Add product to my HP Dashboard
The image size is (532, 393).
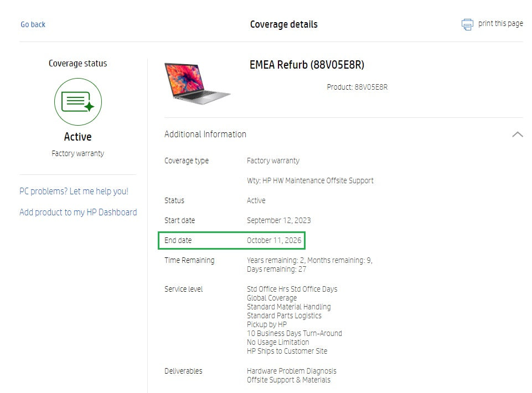(78, 213)
